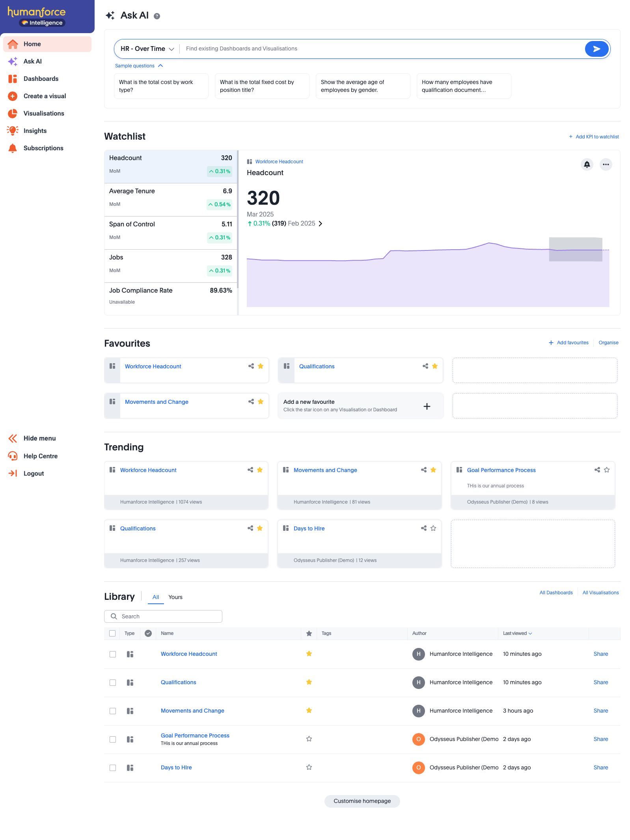
Task: Choose 'Show the average age of employees by gender.'
Action: [363, 86]
